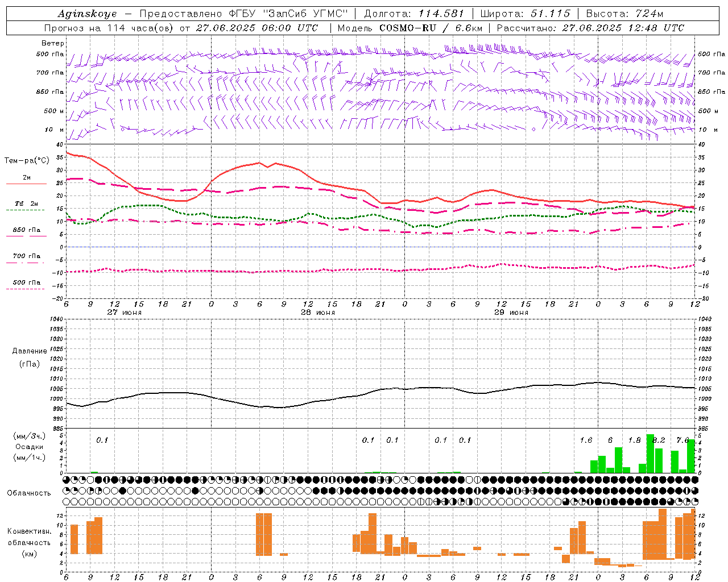Select the "Высота: 724м" elevation text
Screen dimensions: 728x582
coord(624,14)
